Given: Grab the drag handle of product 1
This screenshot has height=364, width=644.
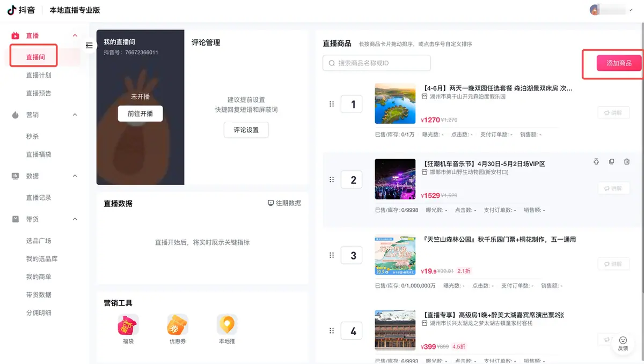Looking at the screenshot, I should pos(332,104).
